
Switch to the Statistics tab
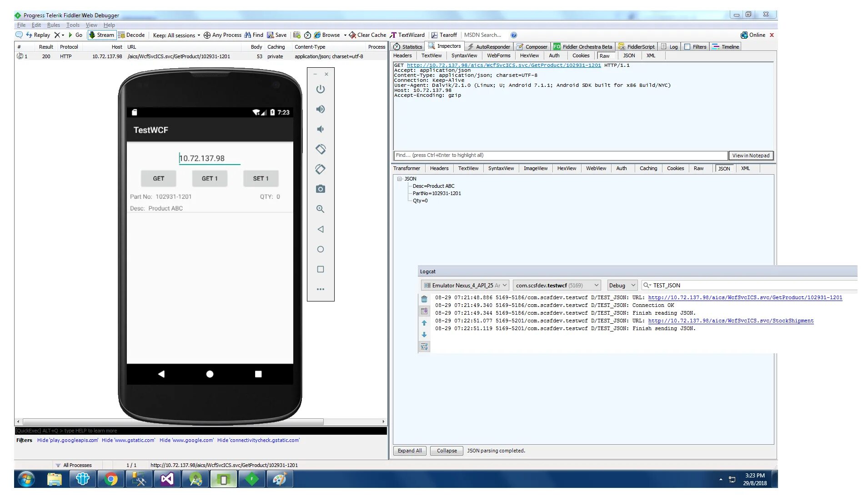pos(408,47)
